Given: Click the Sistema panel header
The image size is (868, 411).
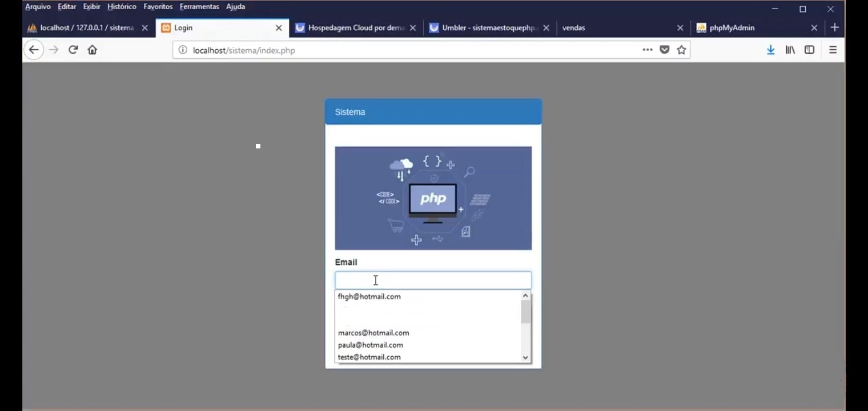Looking at the screenshot, I should pos(433,112).
